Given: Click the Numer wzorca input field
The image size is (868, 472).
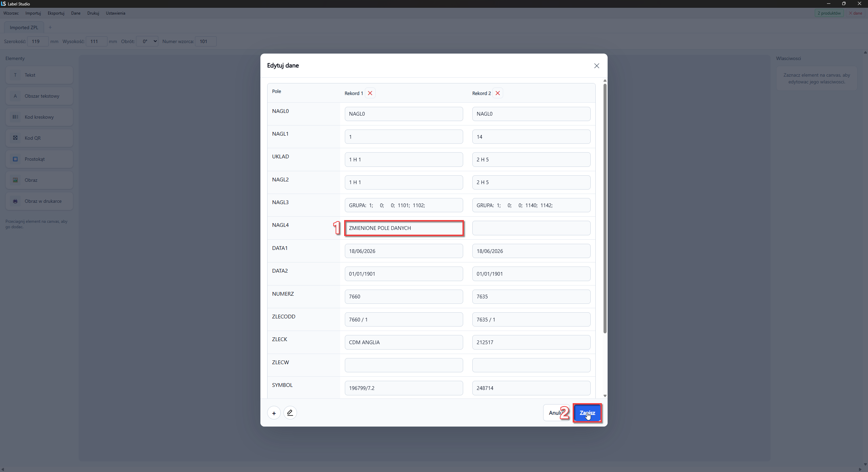Looking at the screenshot, I should pos(206,41).
